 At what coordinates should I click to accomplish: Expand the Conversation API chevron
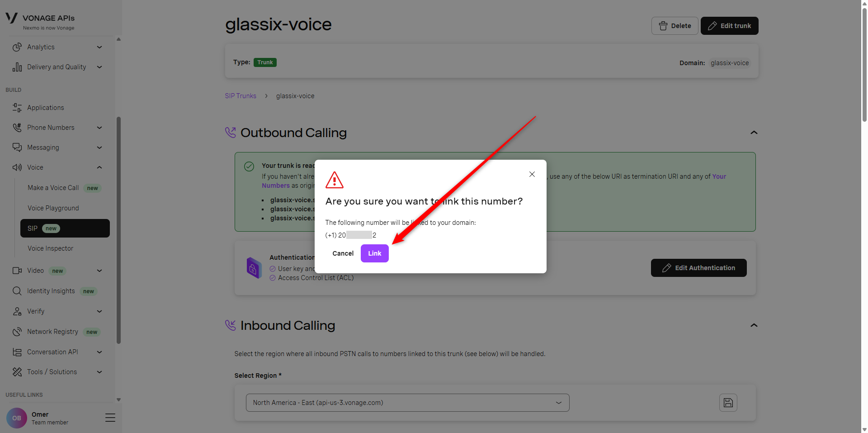coord(99,352)
